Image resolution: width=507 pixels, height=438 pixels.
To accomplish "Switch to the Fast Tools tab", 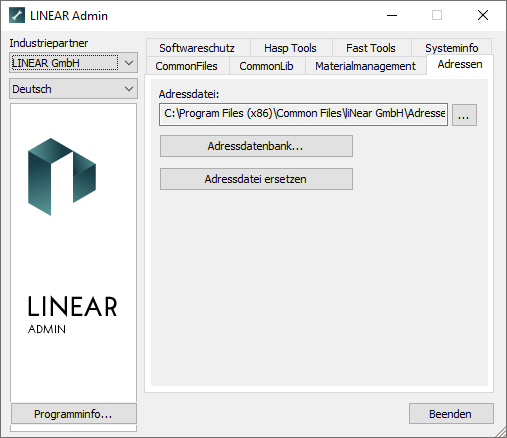I will (371, 48).
